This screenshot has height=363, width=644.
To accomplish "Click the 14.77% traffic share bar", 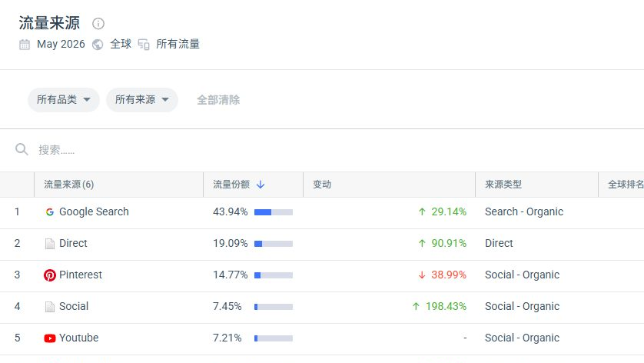I will pyautogui.click(x=274, y=275).
